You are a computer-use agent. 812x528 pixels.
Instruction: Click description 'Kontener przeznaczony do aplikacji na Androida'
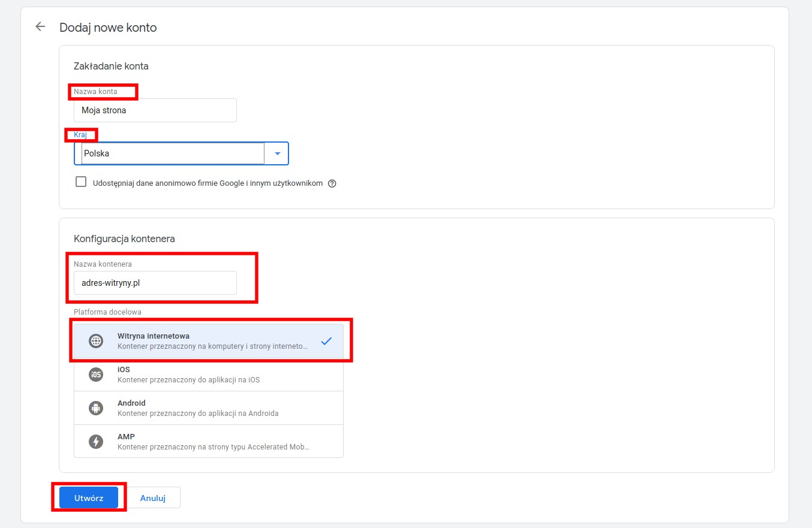[x=198, y=414]
